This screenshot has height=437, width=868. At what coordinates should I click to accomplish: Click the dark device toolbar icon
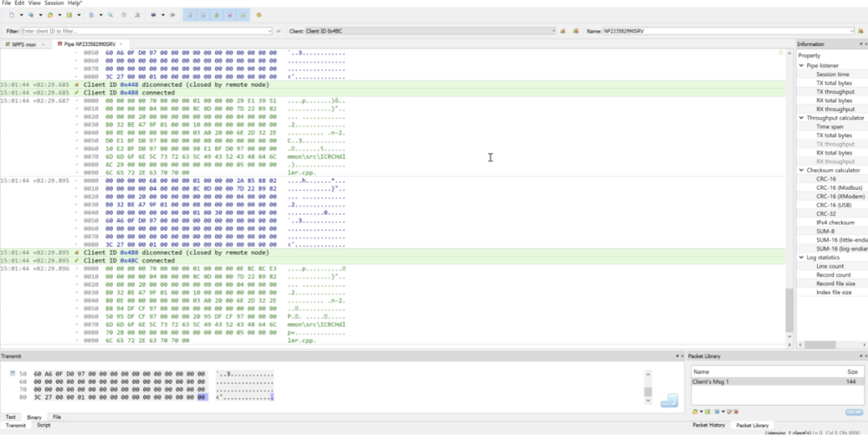154,15
